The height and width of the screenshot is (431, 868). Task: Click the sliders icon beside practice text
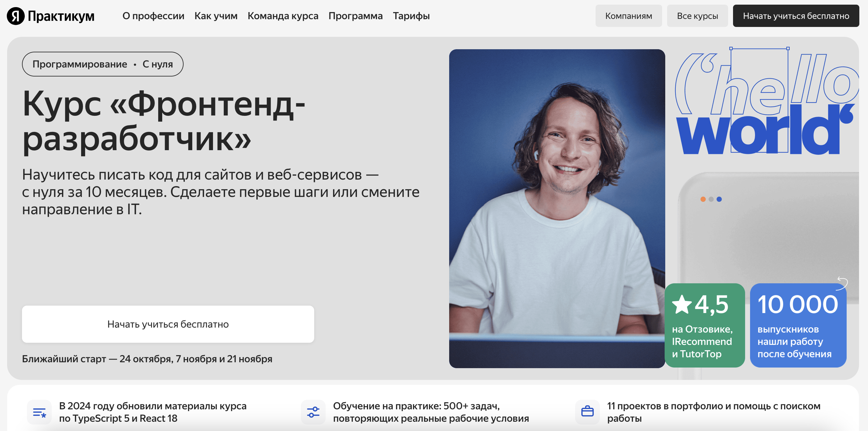click(313, 412)
